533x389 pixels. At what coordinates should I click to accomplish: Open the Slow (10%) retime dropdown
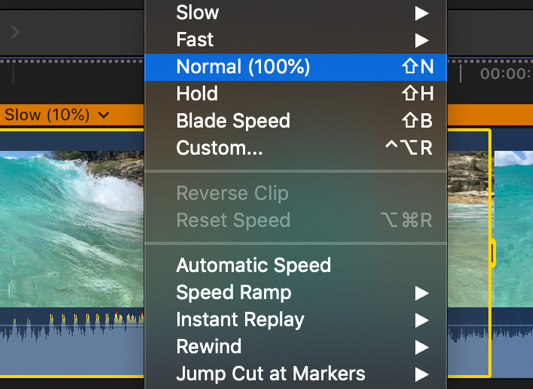(x=57, y=115)
